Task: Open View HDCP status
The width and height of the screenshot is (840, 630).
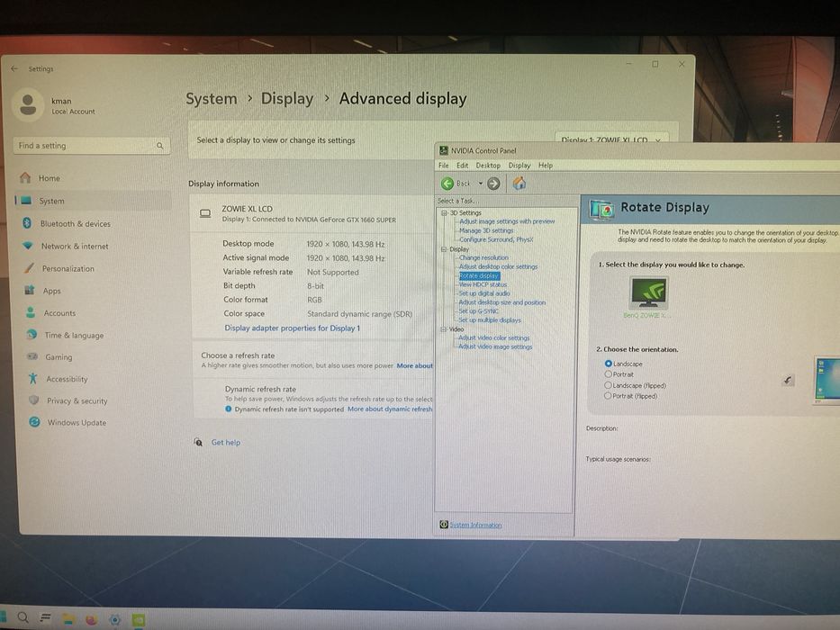Action: click(x=483, y=284)
